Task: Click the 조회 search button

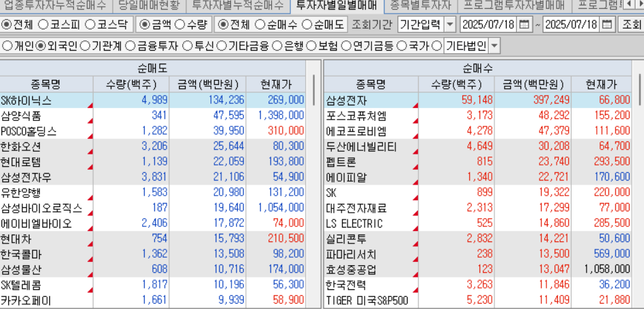Action: (631, 25)
